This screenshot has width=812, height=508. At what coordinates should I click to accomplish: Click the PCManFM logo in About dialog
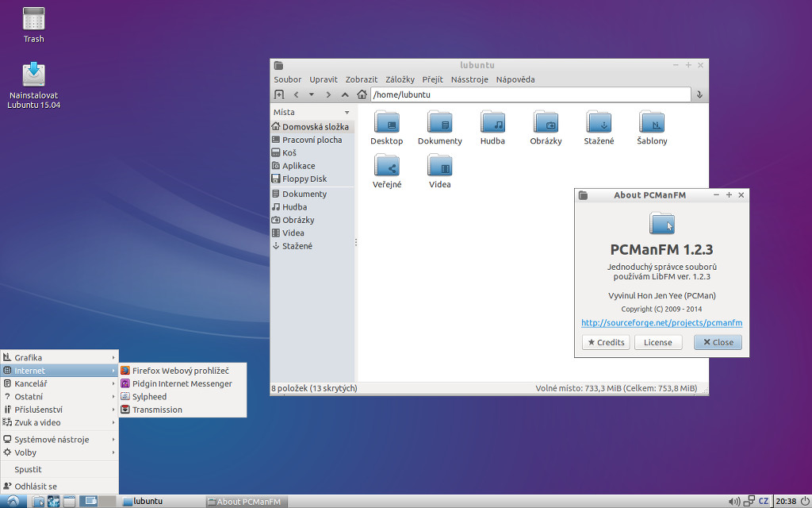click(662, 223)
